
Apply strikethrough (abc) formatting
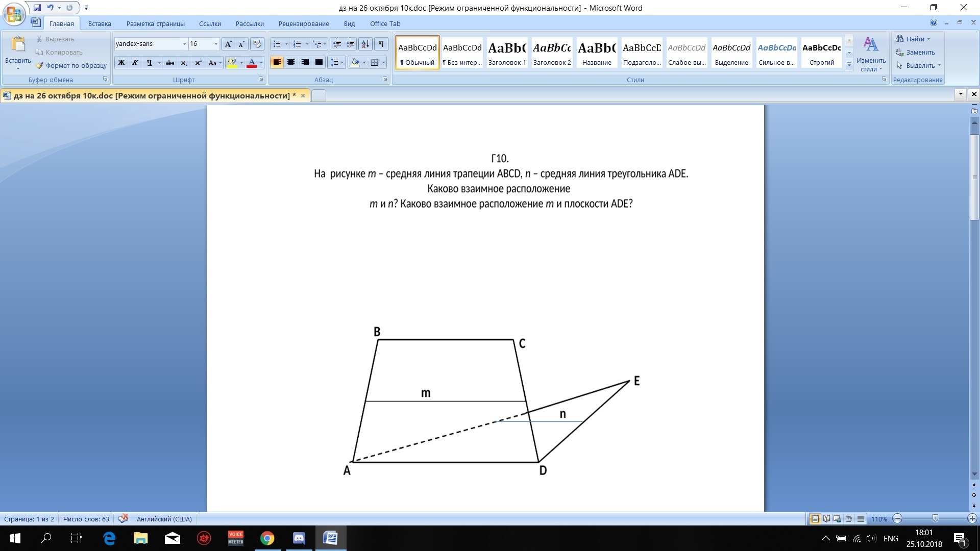tap(170, 63)
